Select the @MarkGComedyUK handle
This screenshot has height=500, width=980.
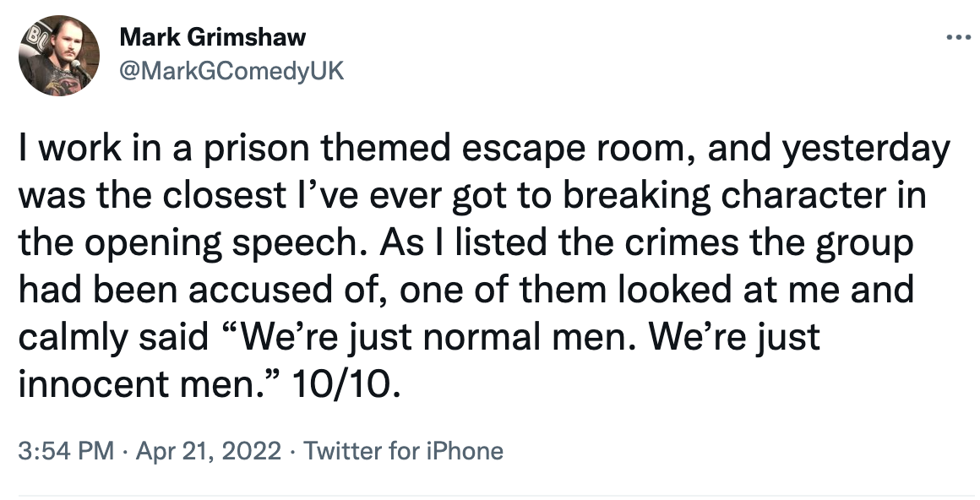point(233,71)
